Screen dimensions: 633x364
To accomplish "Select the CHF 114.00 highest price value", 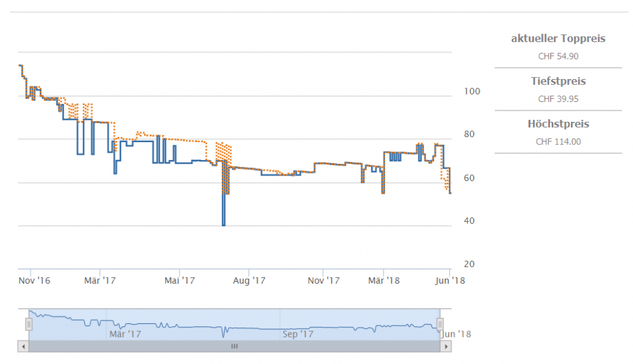I will pyautogui.click(x=558, y=142).
